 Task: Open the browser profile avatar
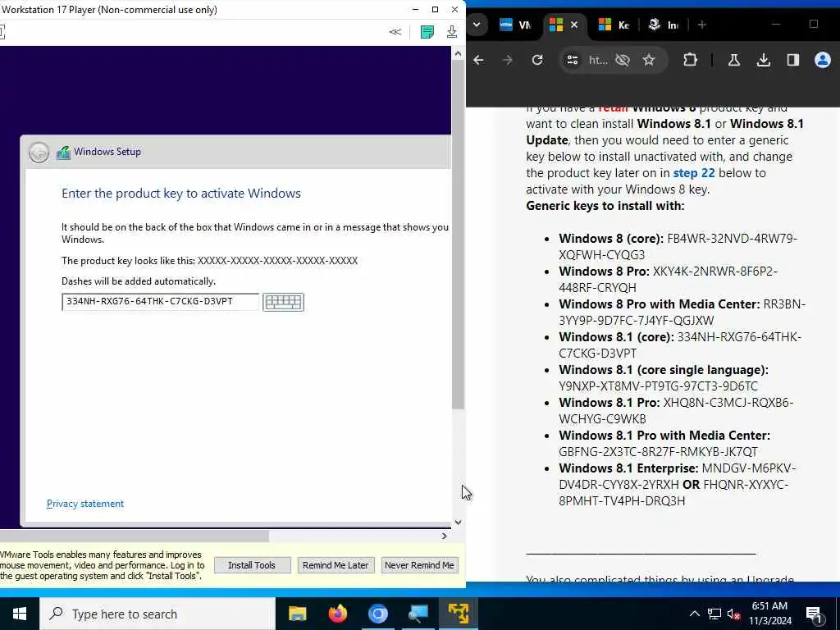pyautogui.click(x=822, y=60)
